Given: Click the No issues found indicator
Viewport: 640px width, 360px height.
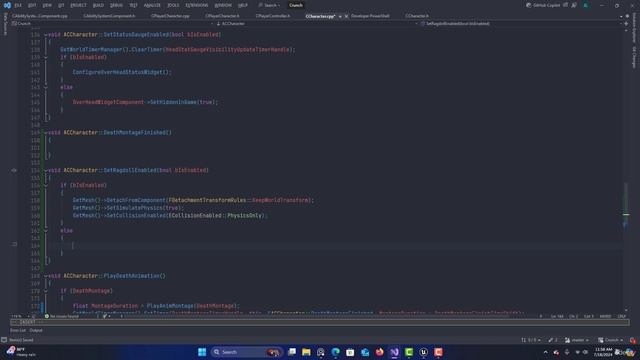Looking at the screenshot, I should click(62, 316).
